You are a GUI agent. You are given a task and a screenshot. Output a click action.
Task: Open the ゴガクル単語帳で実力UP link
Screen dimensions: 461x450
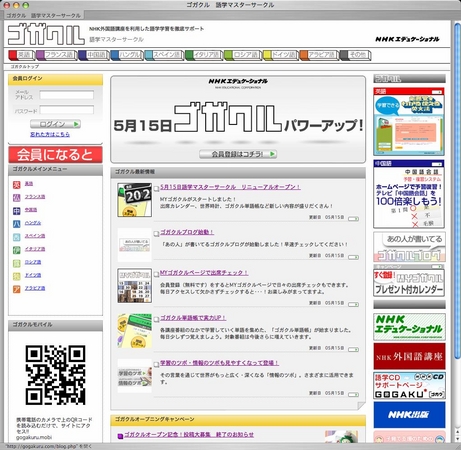[x=193, y=318]
